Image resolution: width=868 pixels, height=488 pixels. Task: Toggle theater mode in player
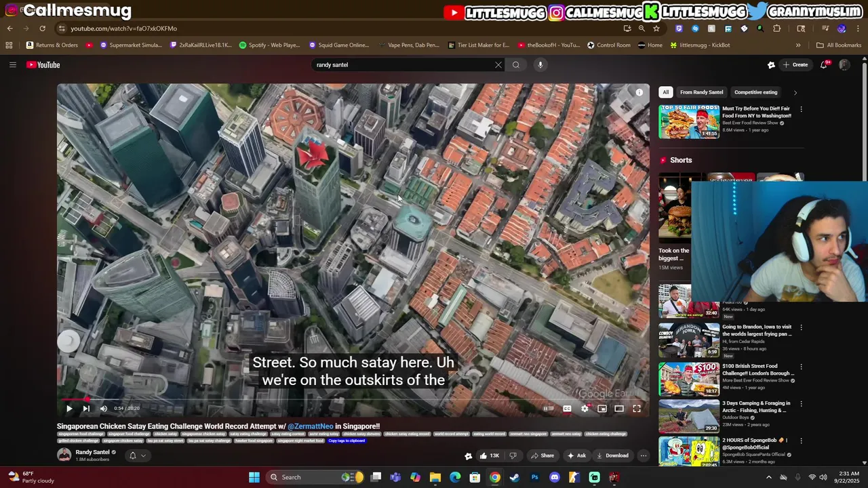point(619,409)
